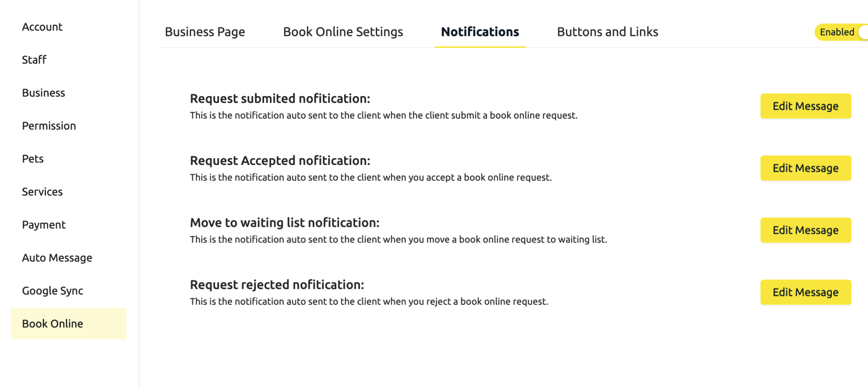Open the Account section in sidebar

coord(42,26)
